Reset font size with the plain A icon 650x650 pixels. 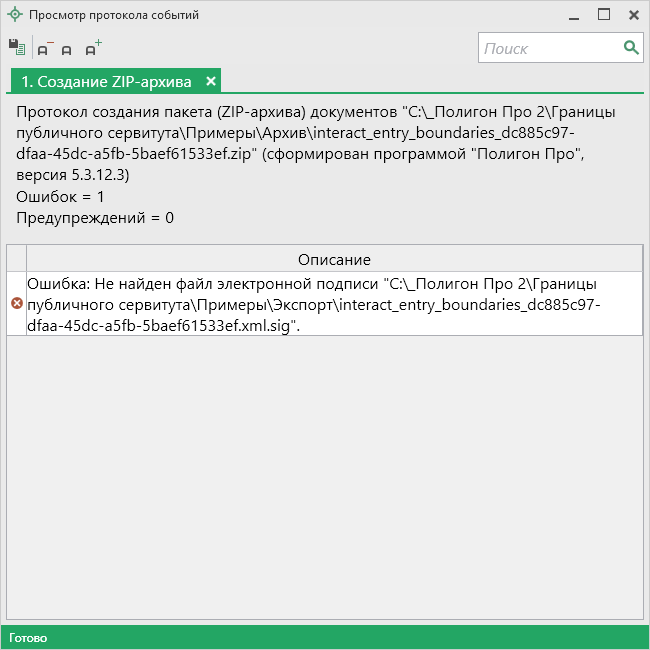point(67,49)
